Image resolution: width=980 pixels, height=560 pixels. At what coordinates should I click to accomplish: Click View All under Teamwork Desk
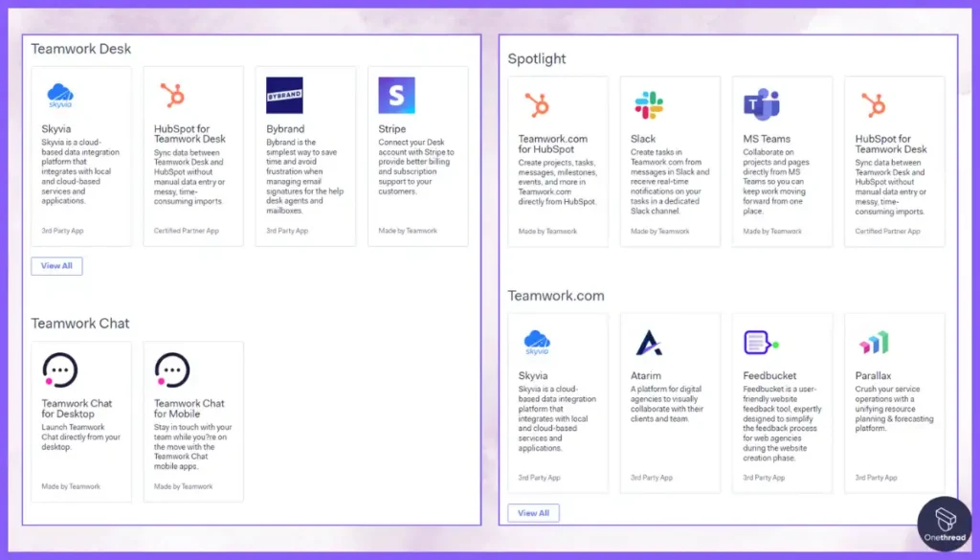point(56,265)
